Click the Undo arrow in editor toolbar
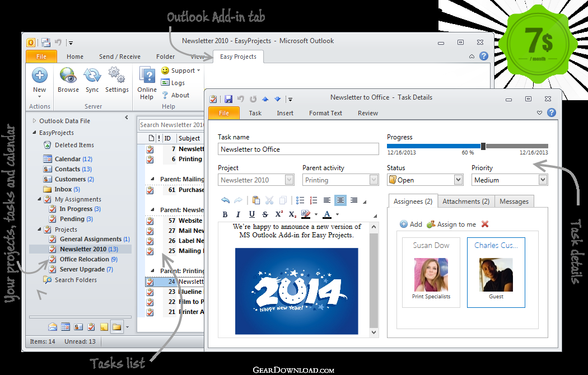Screen dimensions: 588x375 225,200
